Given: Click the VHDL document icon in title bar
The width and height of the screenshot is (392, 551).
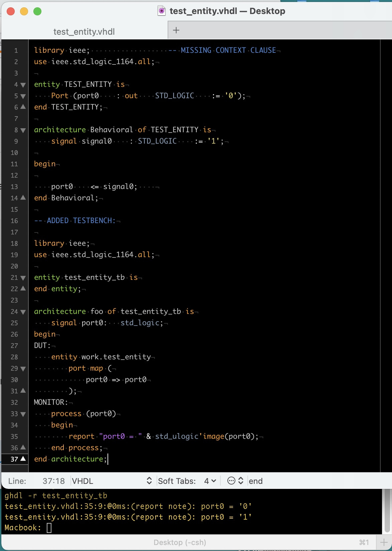Looking at the screenshot, I should coord(162,11).
